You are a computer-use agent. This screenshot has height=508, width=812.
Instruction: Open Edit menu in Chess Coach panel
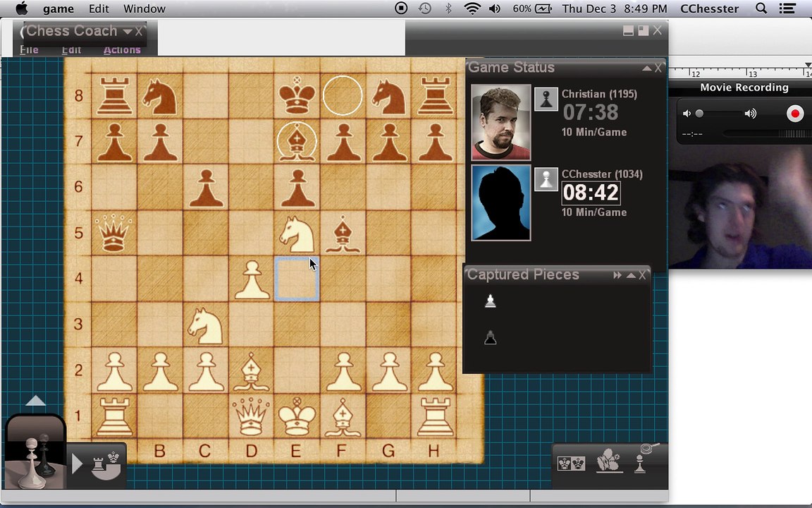click(71, 50)
